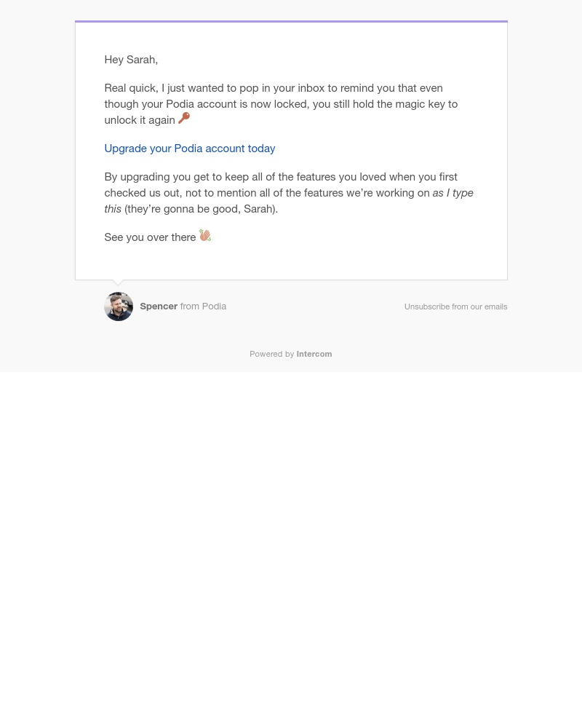Click the italic "as I type" phrase
The image size is (582, 728).
coord(453,193)
